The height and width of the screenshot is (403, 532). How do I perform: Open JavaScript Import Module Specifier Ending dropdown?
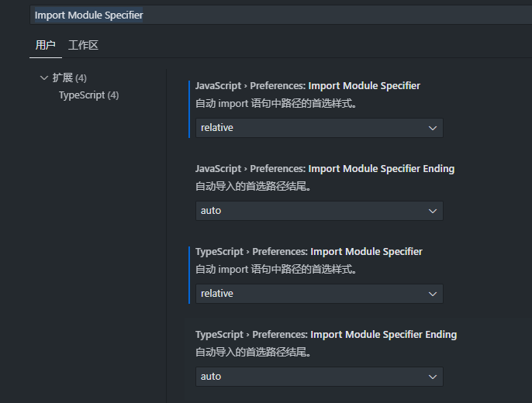[319, 211]
